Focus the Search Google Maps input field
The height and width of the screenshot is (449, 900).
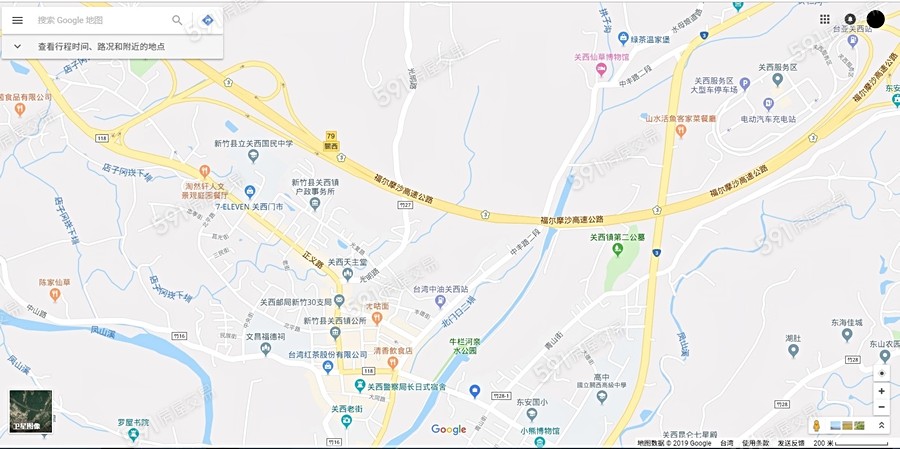[102, 20]
